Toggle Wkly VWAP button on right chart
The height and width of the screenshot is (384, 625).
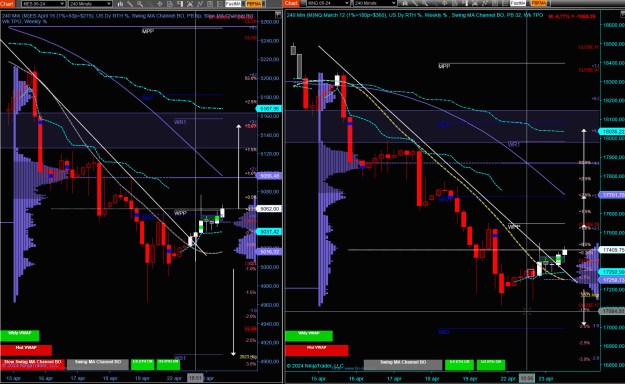309,336
